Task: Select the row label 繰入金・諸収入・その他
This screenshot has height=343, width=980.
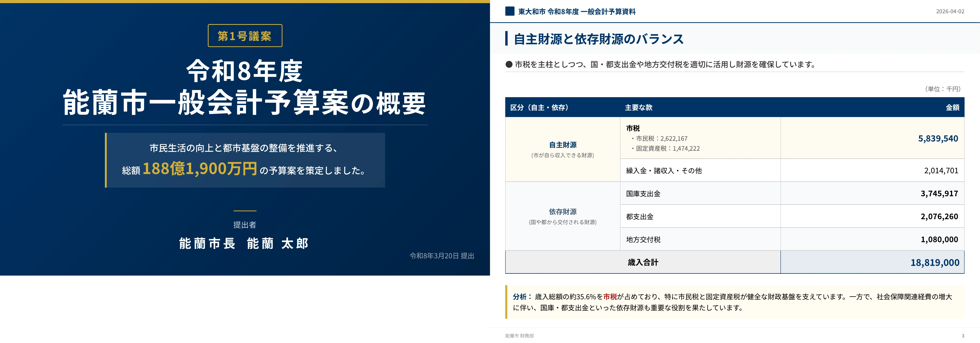Action: 664,171
